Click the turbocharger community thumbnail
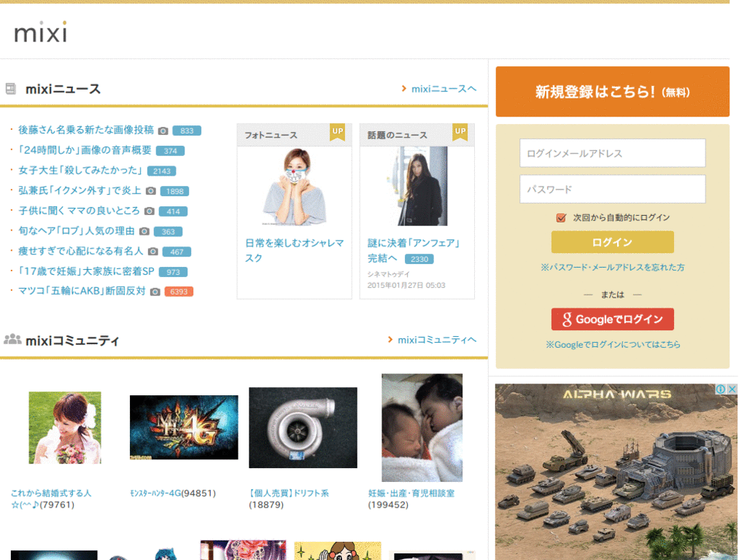Screen dimensions: 747x560 pyautogui.click(x=303, y=427)
